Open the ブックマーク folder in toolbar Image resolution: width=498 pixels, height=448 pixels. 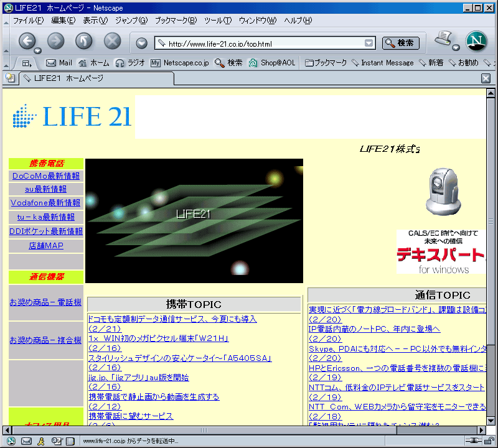[x=326, y=63]
